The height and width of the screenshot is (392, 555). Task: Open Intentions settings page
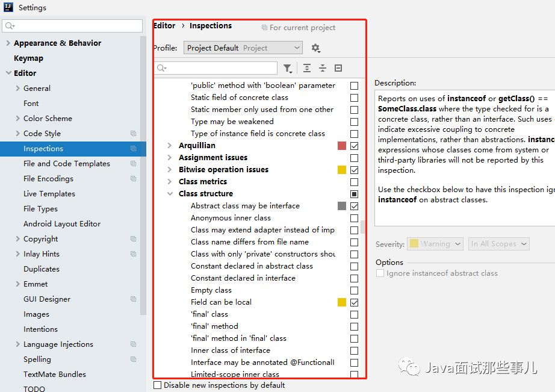coord(40,329)
